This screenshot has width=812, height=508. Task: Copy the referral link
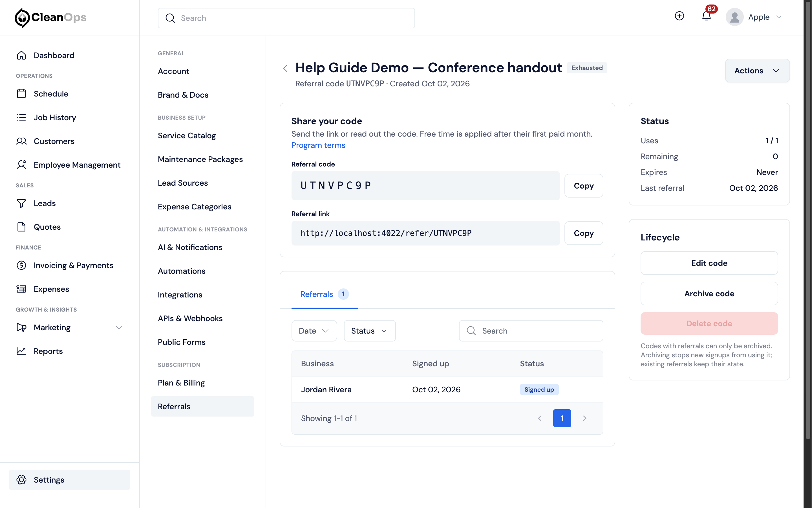[584, 233]
